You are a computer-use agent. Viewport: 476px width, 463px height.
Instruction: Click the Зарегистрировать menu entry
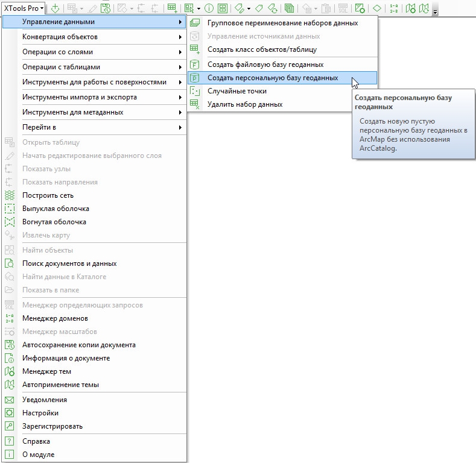point(52,426)
